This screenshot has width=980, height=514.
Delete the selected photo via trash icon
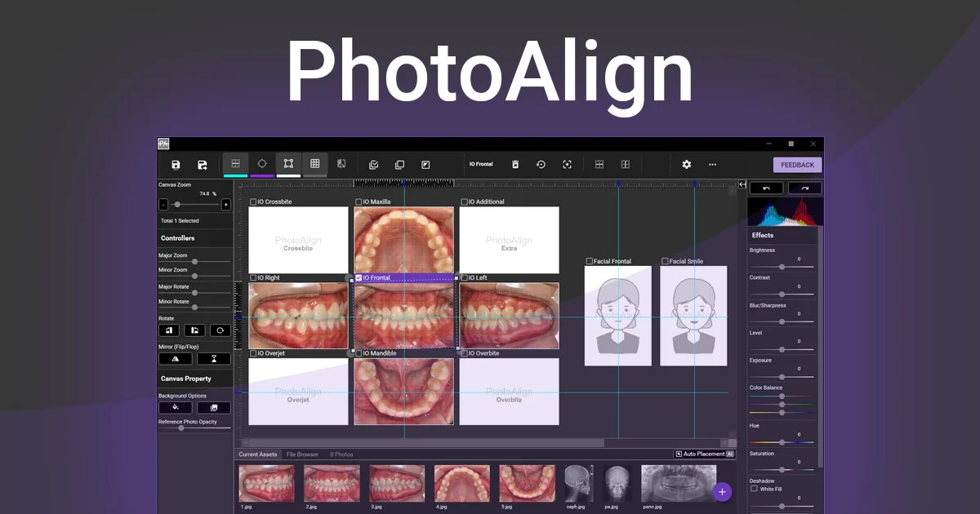(x=515, y=164)
